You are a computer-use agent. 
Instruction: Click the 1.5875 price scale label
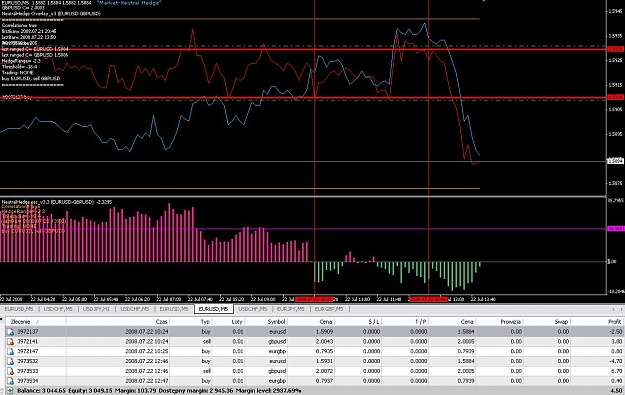tap(615, 183)
